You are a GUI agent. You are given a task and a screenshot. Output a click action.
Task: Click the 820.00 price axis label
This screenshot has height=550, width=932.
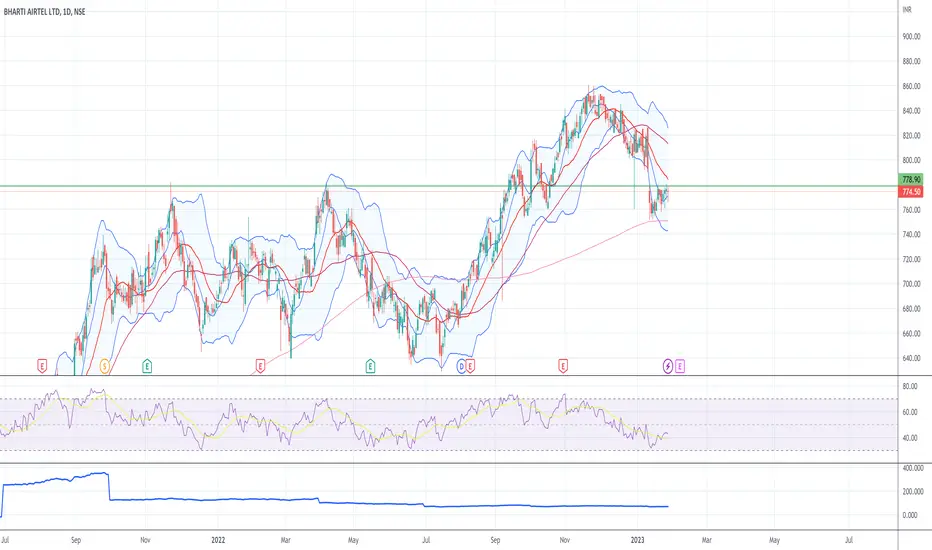pos(911,136)
